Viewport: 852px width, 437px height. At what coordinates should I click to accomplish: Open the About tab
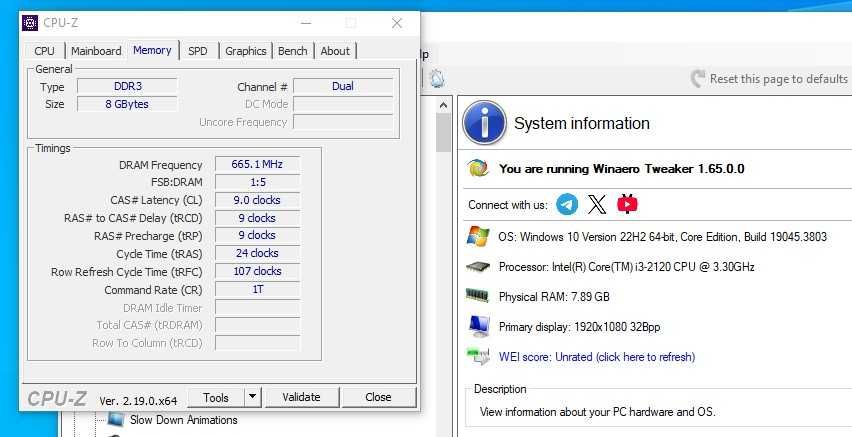335,51
